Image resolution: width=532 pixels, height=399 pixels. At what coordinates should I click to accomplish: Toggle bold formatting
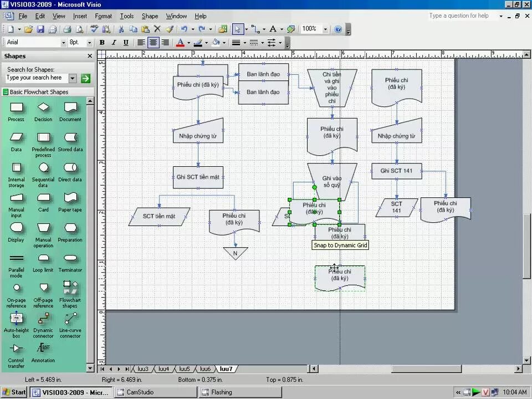pyautogui.click(x=102, y=43)
